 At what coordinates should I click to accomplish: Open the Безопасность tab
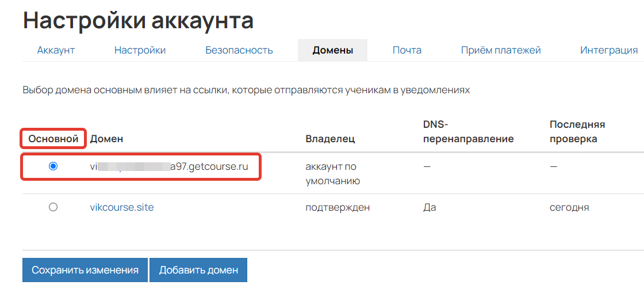tap(239, 51)
